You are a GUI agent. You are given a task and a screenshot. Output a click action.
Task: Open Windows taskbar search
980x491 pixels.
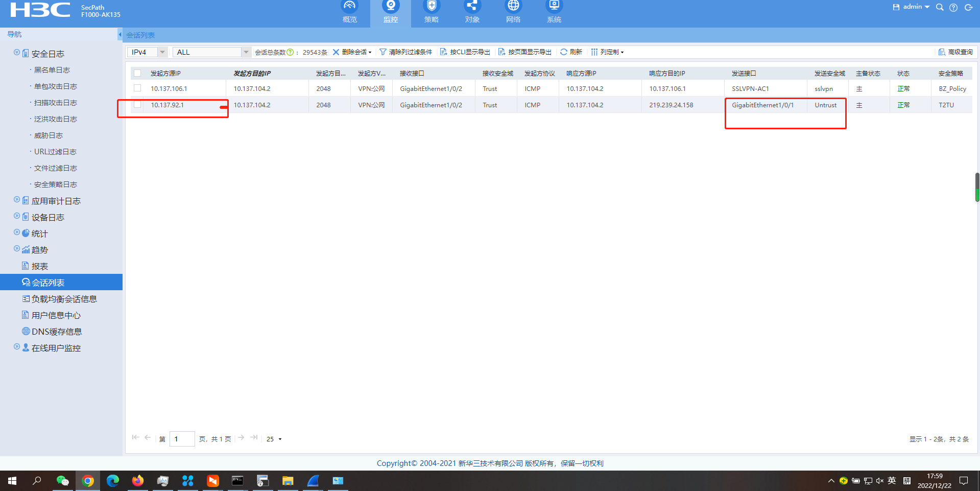click(x=37, y=481)
